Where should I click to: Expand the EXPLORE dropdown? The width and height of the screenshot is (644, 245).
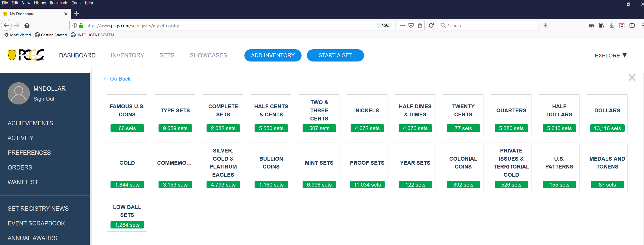611,55
